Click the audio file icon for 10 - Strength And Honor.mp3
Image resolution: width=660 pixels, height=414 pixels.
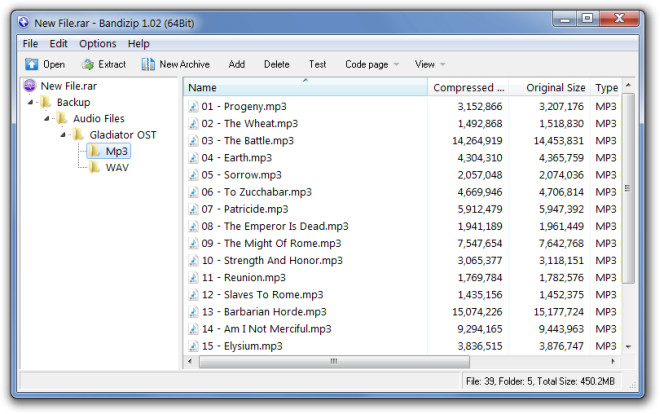(x=193, y=261)
